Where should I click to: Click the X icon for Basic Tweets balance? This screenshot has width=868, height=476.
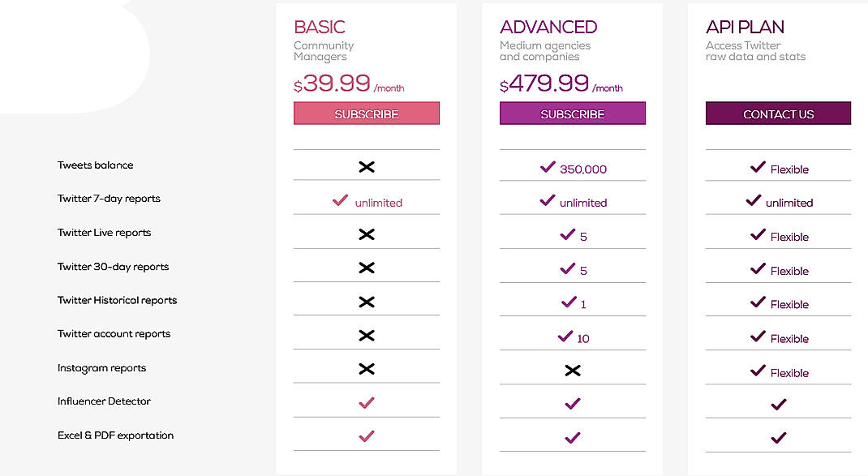point(367,167)
